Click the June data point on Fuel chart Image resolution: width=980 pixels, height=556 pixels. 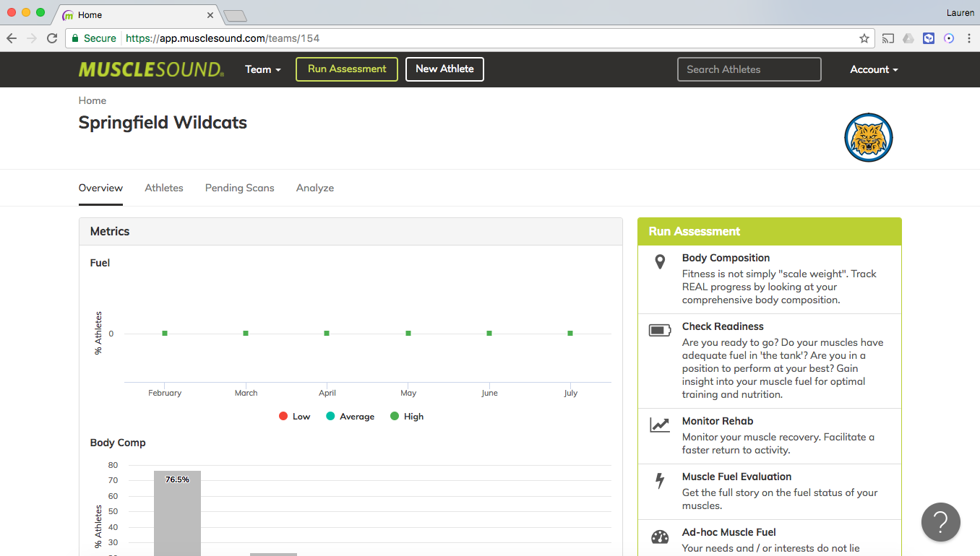tap(489, 333)
